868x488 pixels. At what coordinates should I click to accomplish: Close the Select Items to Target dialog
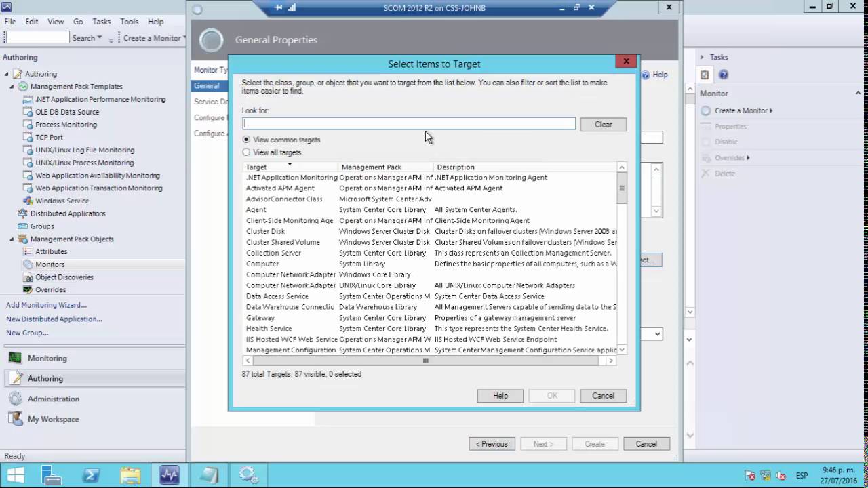tap(626, 62)
